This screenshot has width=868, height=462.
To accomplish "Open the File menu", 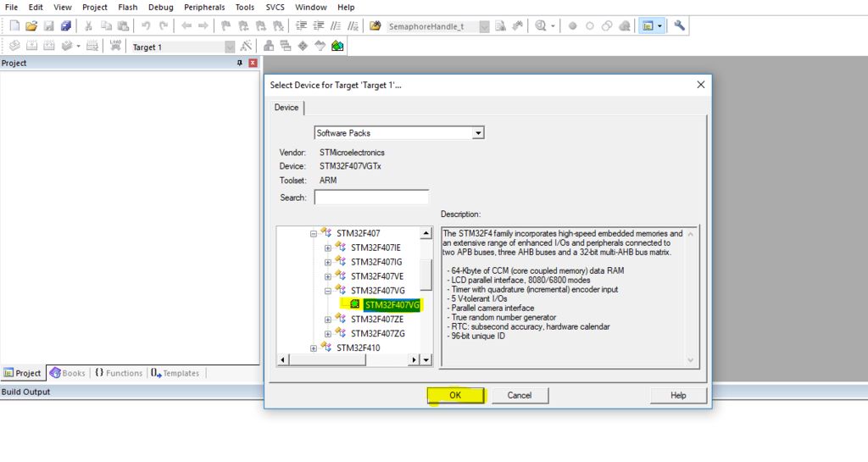I will pos(11,7).
